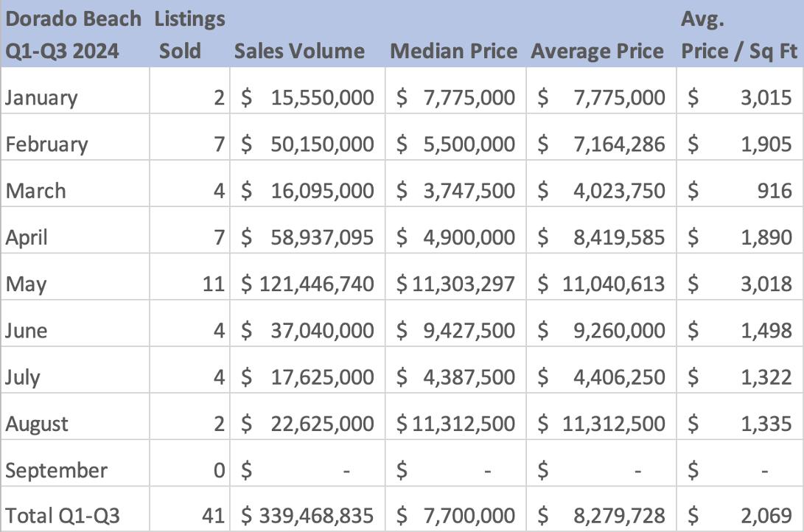Image resolution: width=804 pixels, height=532 pixels.
Task: Select May median price cell
Action: coord(455,284)
